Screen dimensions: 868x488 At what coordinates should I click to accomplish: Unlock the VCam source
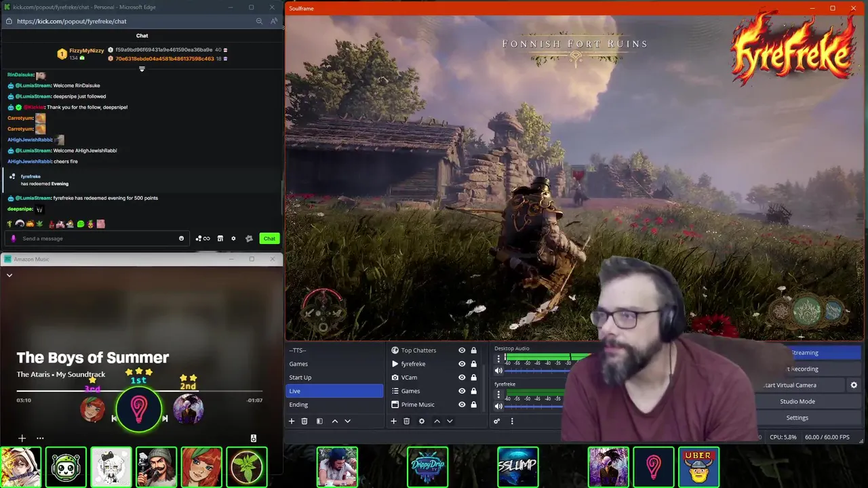pos(473,378)
